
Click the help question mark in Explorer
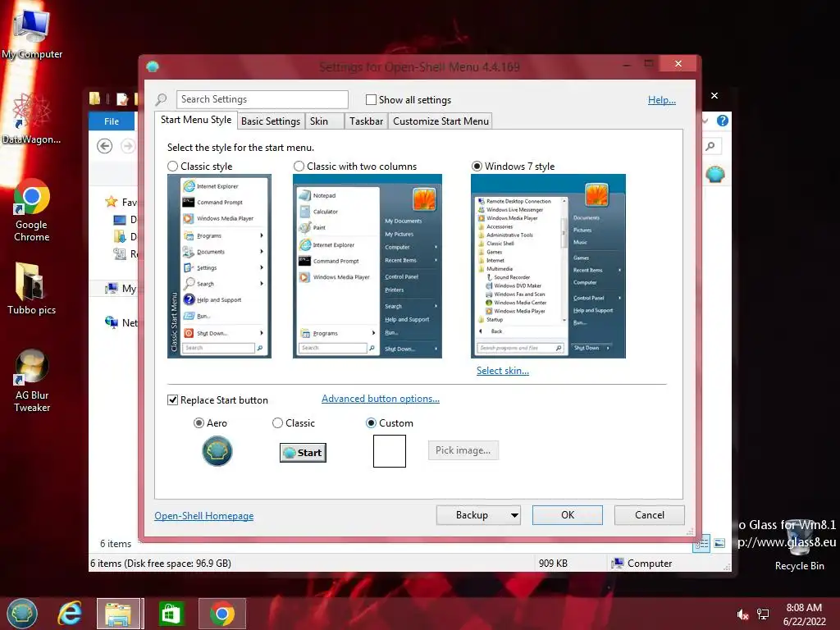[722, 121]
